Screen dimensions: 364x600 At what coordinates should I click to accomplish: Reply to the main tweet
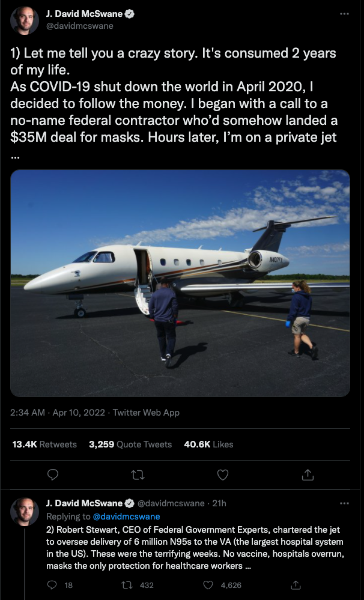coord(53,475)
